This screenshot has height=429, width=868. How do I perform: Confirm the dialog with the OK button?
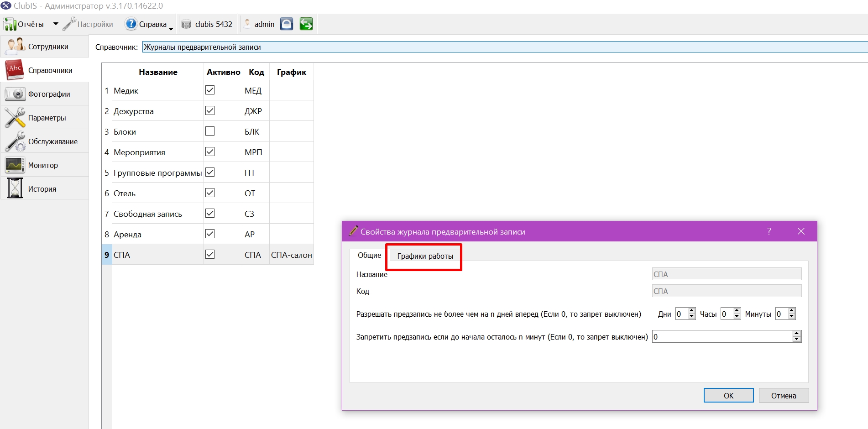[x=729, y=396]
